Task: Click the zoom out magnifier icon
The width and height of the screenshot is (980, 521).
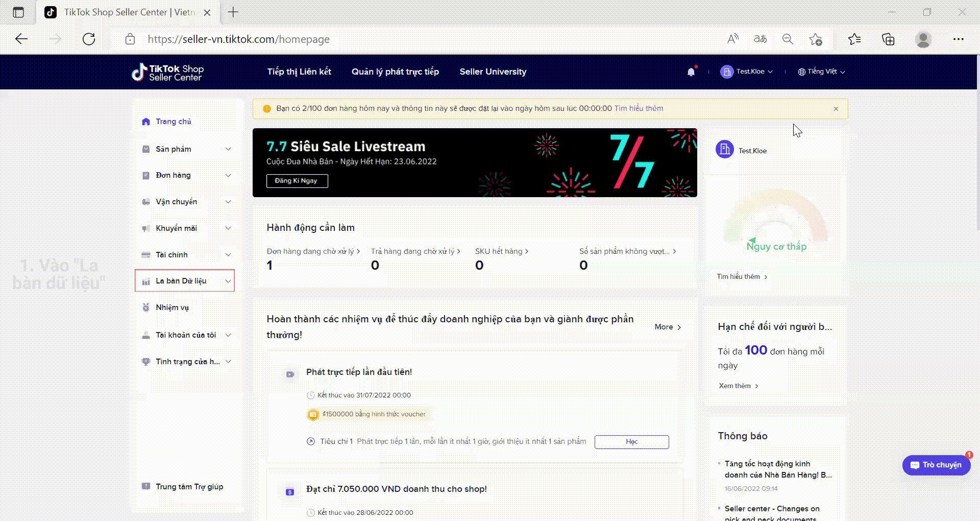Action: [x=788, y=39]
